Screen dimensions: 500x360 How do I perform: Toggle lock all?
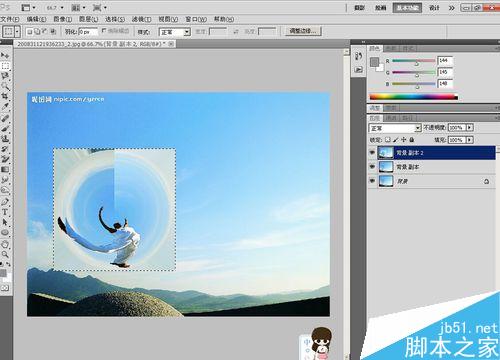(412, 140)
